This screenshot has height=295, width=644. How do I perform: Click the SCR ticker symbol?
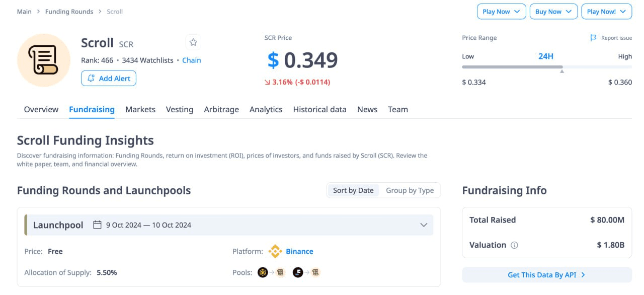pyautogui.click(x=126, y=44)
